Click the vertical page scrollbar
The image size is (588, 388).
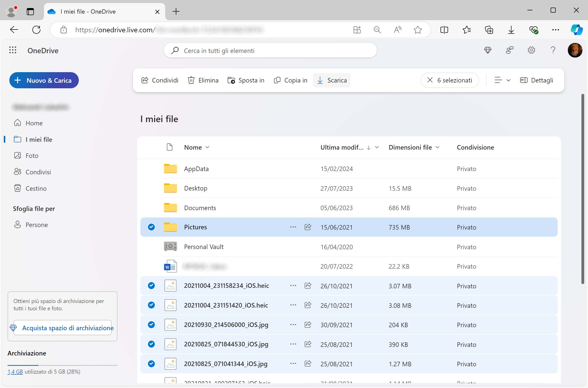tap(582, 189)
